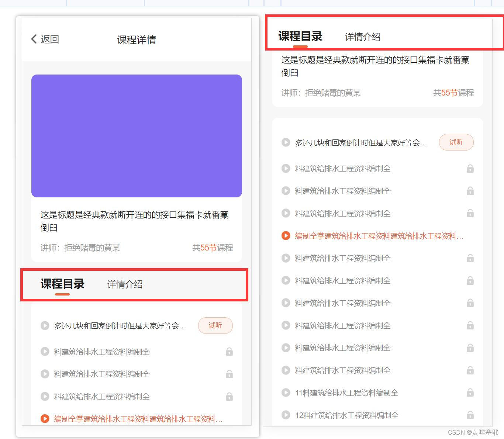504x439 pixels.
Task: Tap the lock beside lesson 11料建筑给排水工程资料编制全
Action: (470, 393)
